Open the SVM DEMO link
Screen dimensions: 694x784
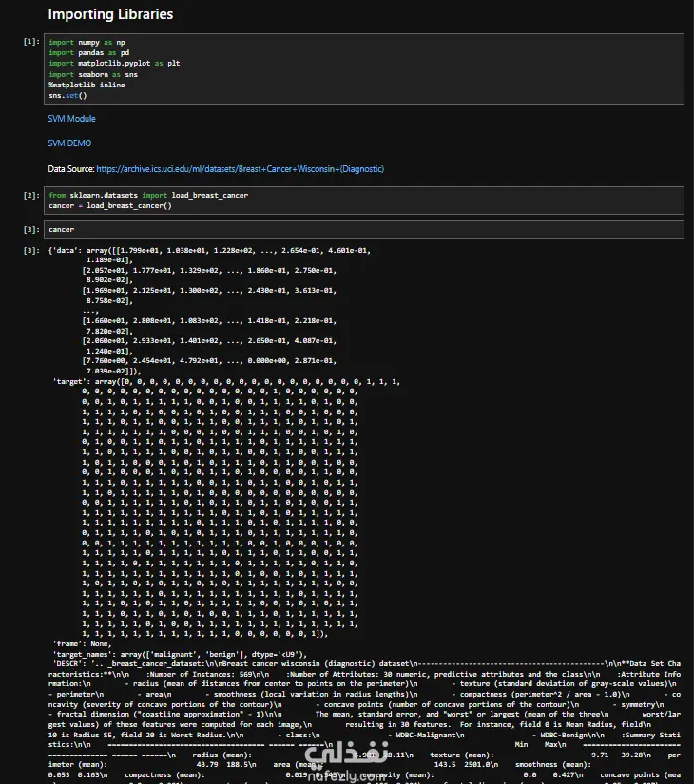coord(69,143)
